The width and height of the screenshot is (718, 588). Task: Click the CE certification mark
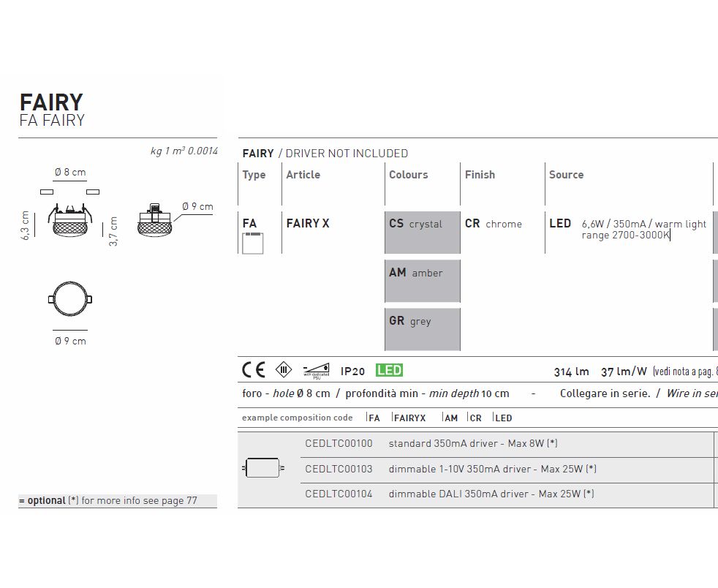coord(253,370)
